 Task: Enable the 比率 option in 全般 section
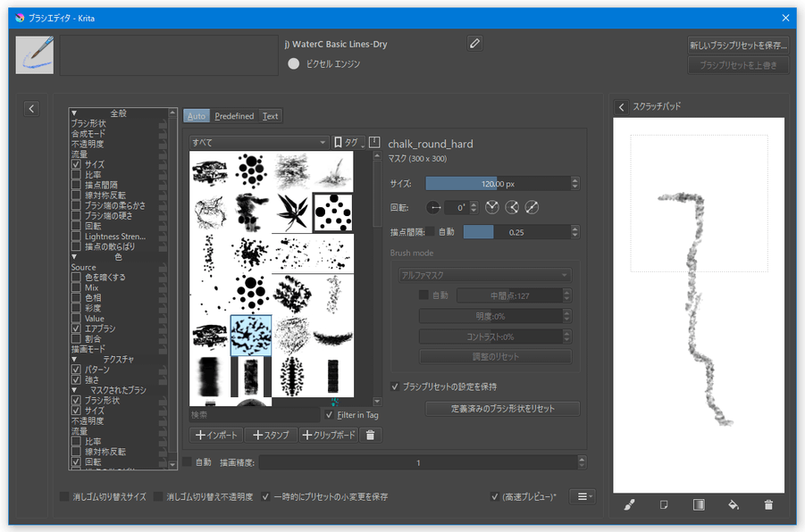pyautogui.click(x=76, y=174)
